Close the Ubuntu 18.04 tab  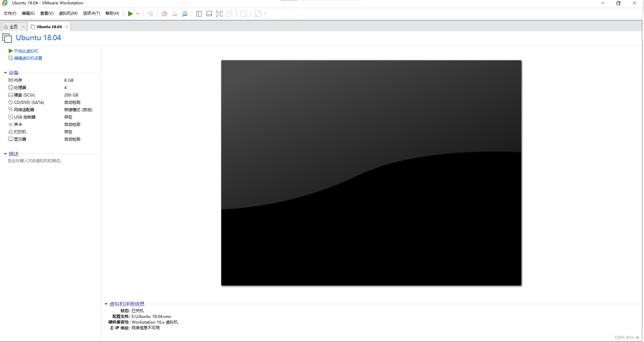pos(67,27)
